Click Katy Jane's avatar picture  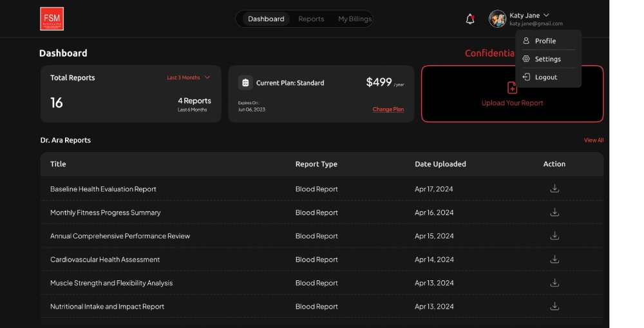coord(497,19)
